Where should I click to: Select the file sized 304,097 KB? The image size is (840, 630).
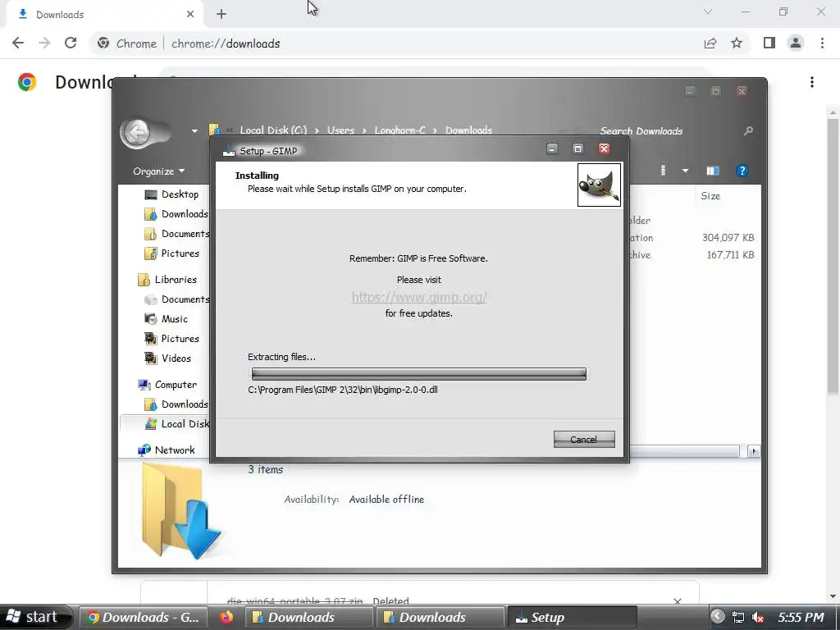(728, 237)
